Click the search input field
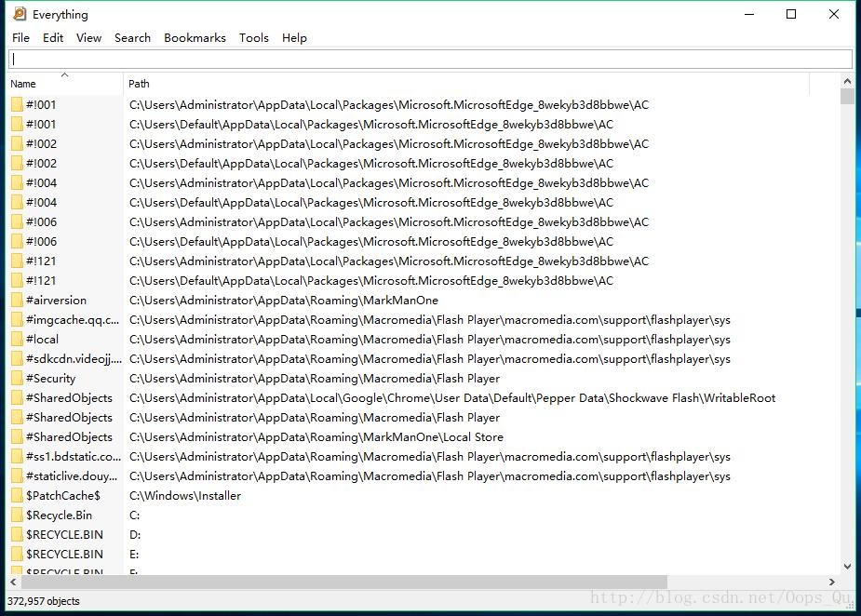This screenshot has height=616, width=861. 430,59
